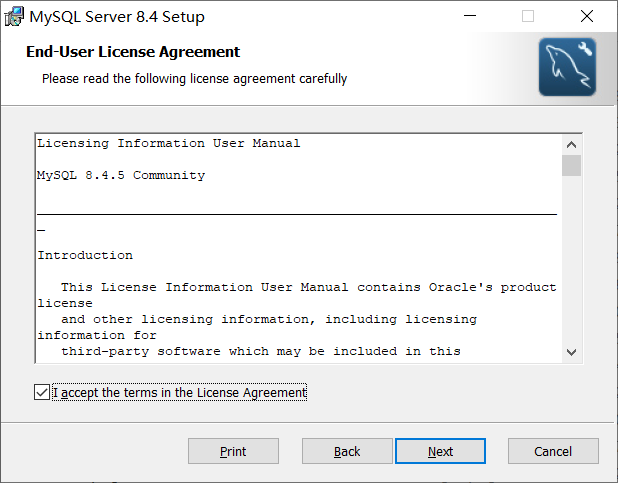618x483 pixels.
Task: Click the 'Licensing Information User Manual' title line
Action: click(169, 143)
